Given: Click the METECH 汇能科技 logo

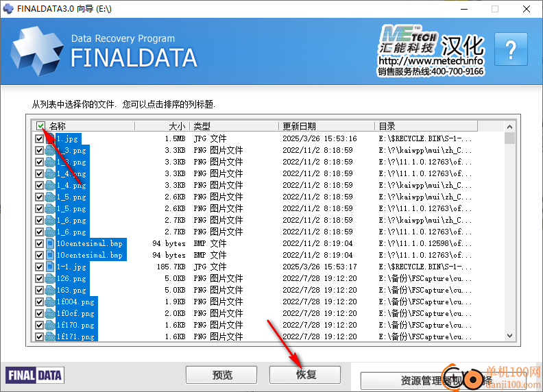Looking at the screenshot, I should 408,39.
